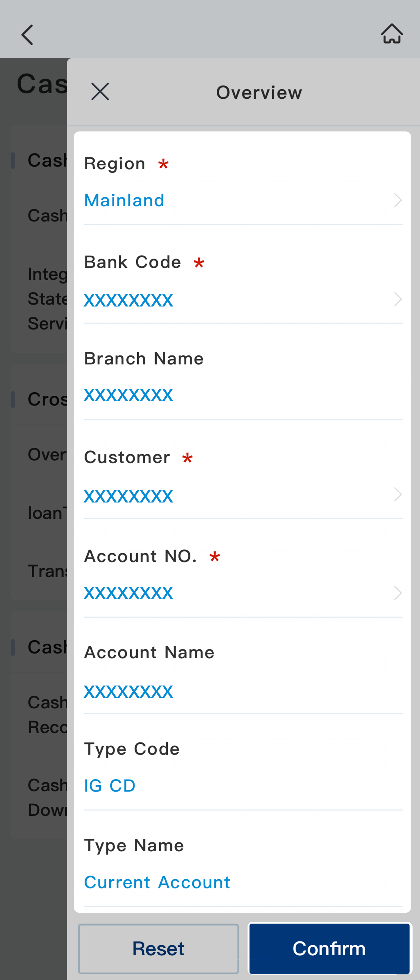Expand the Bank Code chevron
The image size is (420, 980).
(398, 299)
